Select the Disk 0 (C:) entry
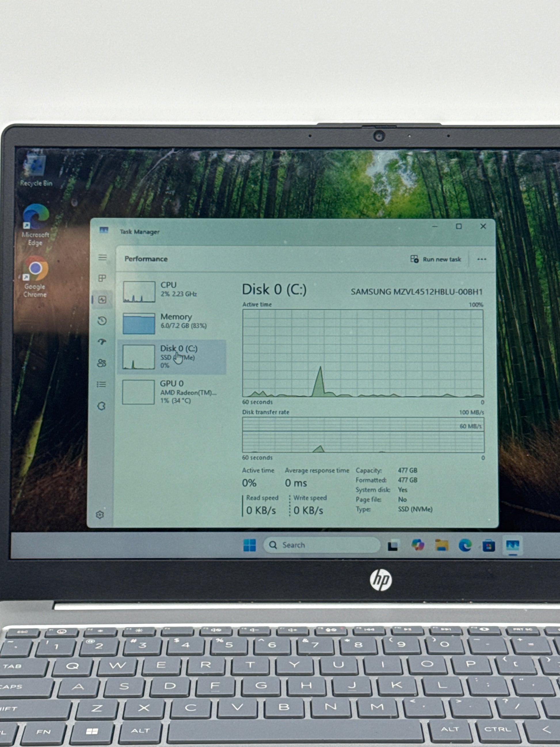Image resolution: width=560 pixels, height=747 pixels. point(172,357)
